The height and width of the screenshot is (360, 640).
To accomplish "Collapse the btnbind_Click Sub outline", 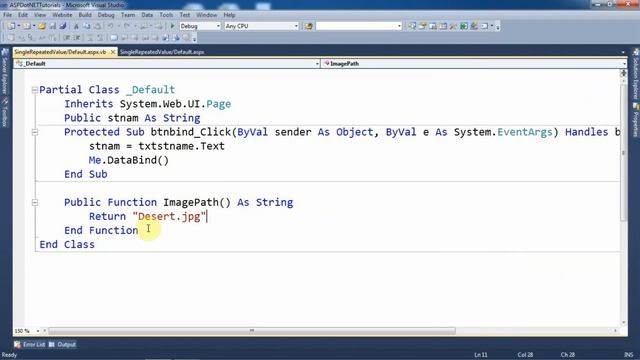I will coord(35,132).
